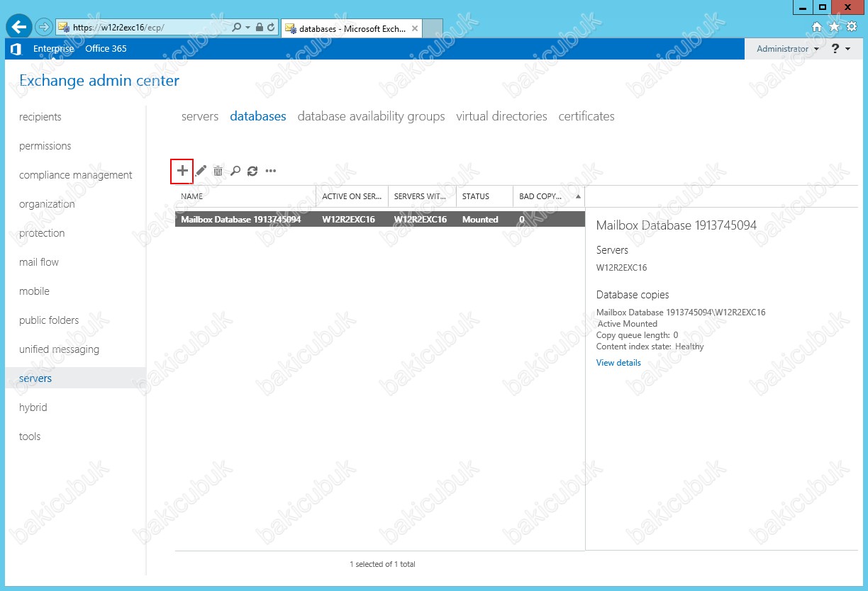Open protection section
Image resolution: width=868 pixels, height=591 pixels.
click(42, 233)
